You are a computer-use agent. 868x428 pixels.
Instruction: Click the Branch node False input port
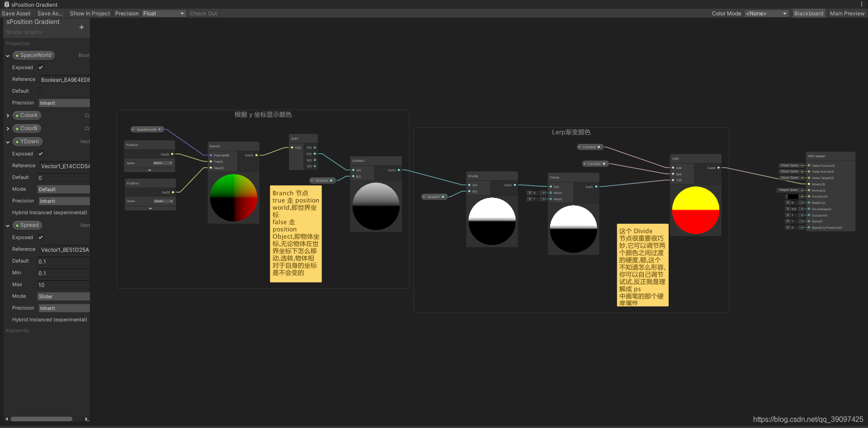(x=211, y=168)
